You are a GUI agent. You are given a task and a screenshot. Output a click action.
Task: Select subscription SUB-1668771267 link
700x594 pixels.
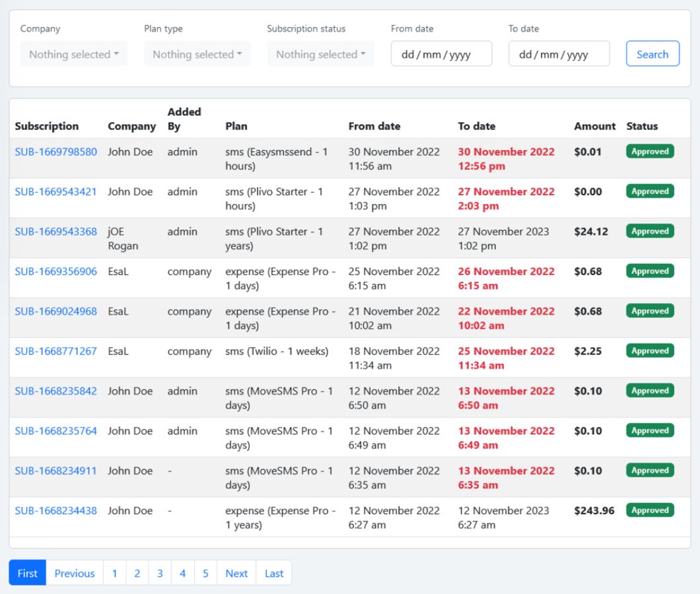[x=56, y=351]
